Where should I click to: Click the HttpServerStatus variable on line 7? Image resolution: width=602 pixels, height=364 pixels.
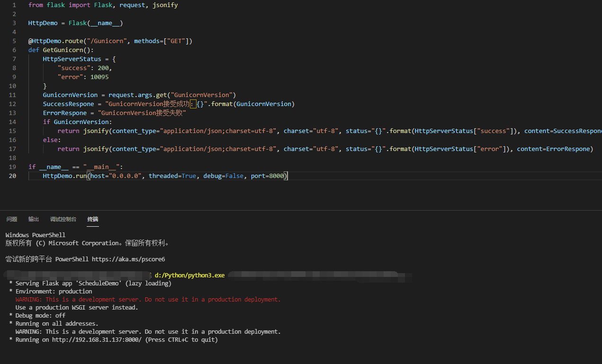tap(72, 59)
